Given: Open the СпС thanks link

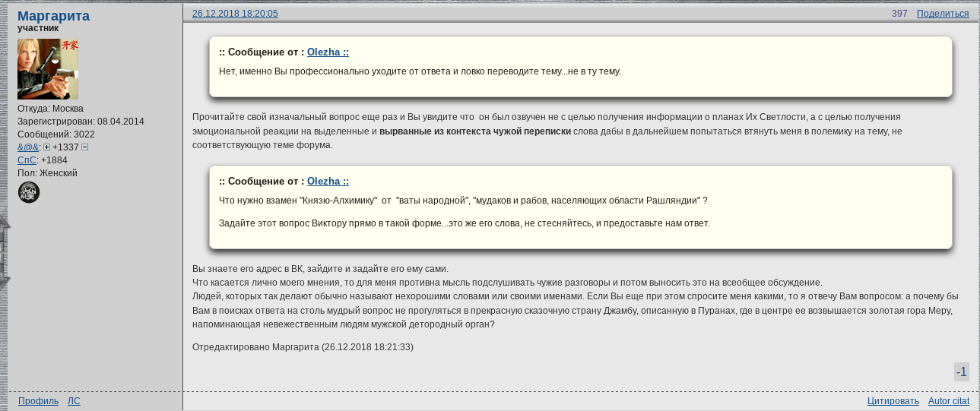Looking at the screenshot, I should point(27,160).
